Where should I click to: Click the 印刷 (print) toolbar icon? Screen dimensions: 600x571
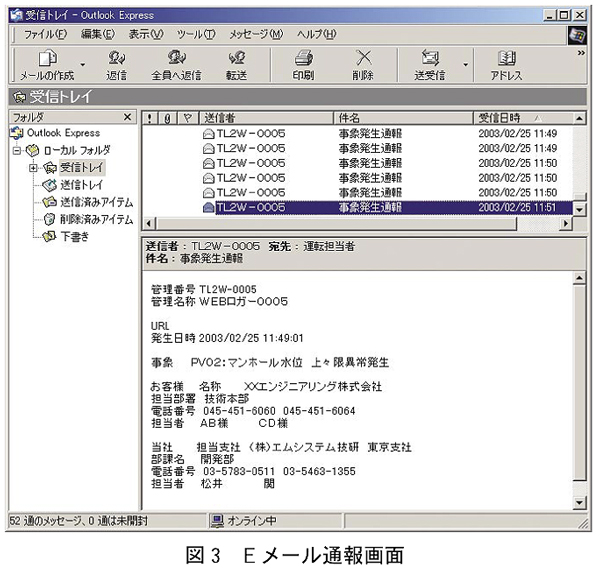click(x=303, y=65)
